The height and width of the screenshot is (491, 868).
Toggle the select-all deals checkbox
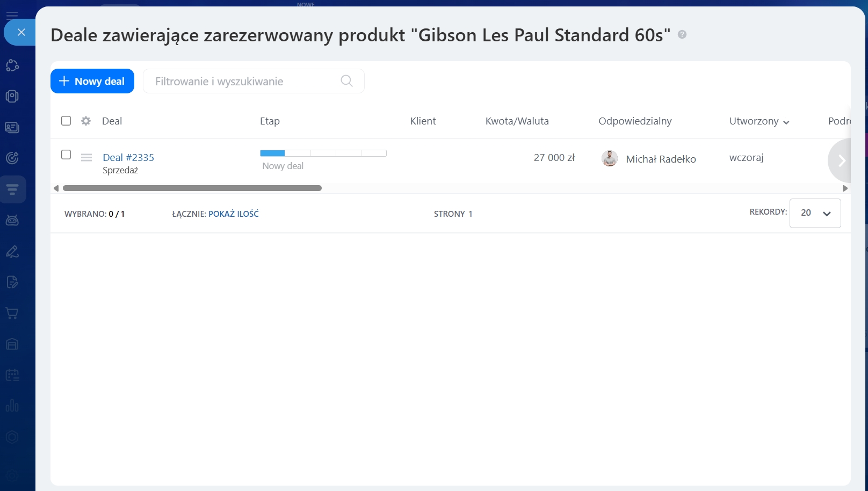click(x=66, y=121)
